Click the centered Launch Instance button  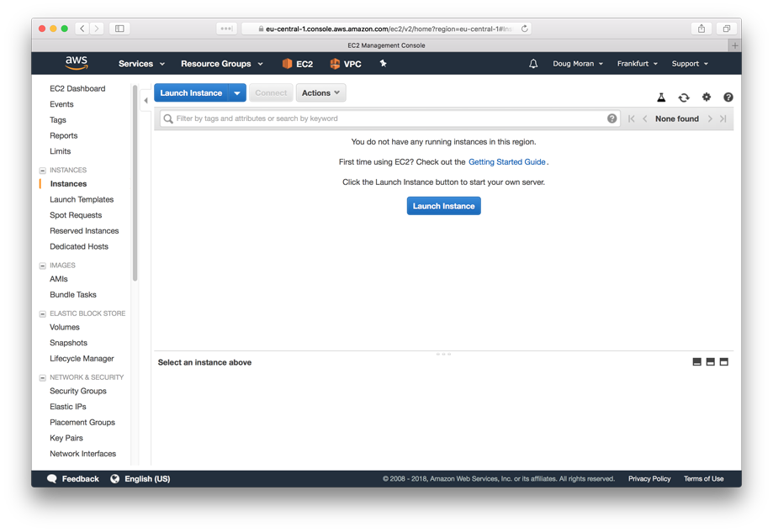click(443, 206)
